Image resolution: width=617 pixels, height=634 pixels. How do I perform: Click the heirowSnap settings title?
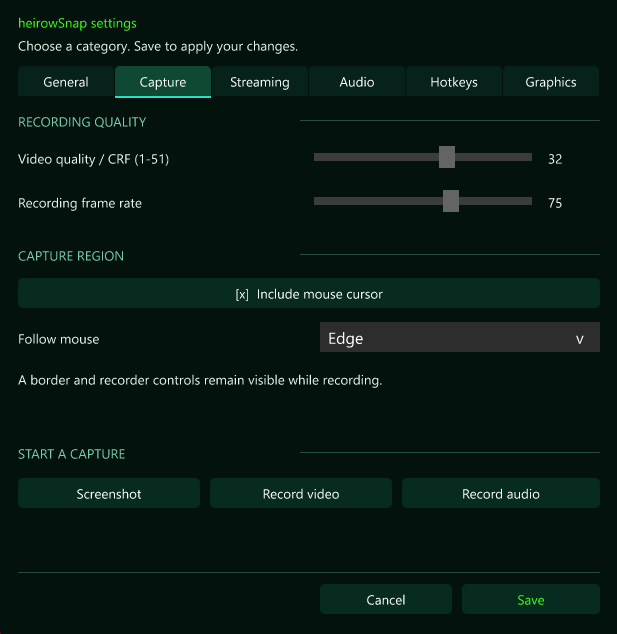(77, 23)
